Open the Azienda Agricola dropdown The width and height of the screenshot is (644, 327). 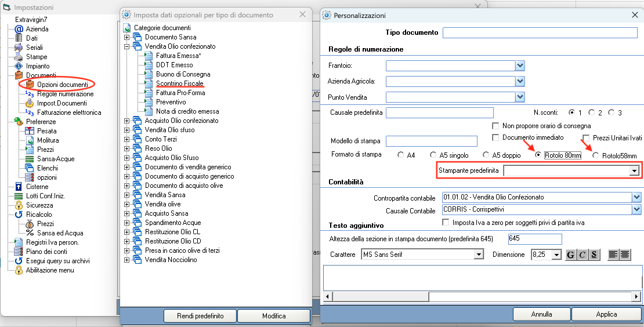point(520,81)
